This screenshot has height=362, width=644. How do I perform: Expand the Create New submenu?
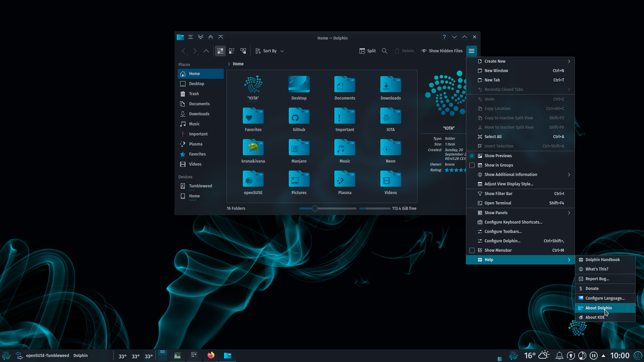(520, 61)
